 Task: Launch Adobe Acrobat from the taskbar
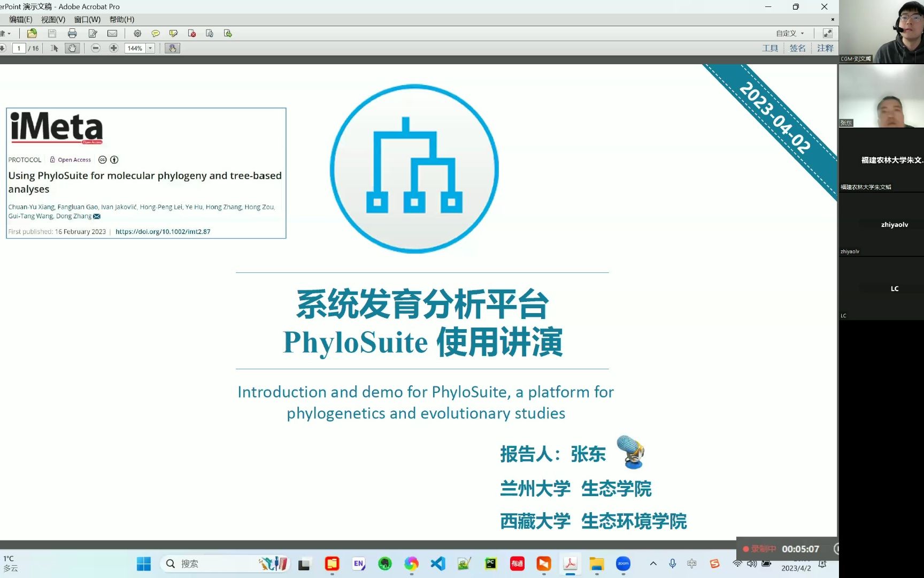(570, 564)
